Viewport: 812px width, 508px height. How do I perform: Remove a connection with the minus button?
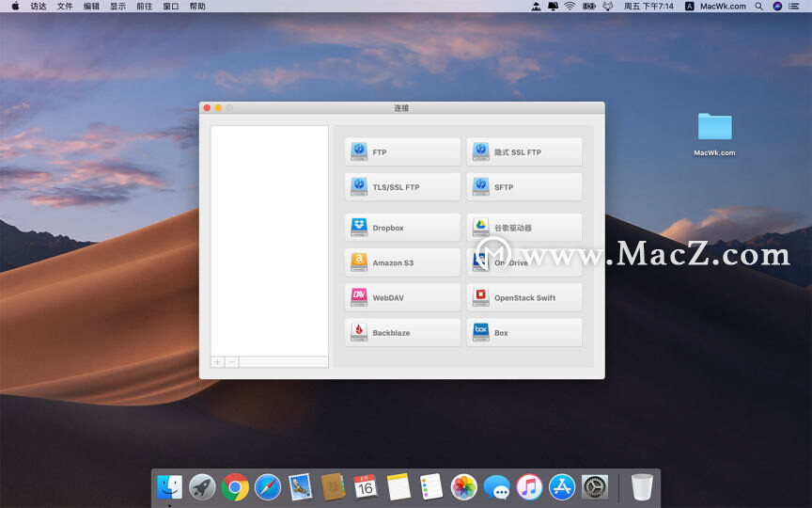pos(232,362)
